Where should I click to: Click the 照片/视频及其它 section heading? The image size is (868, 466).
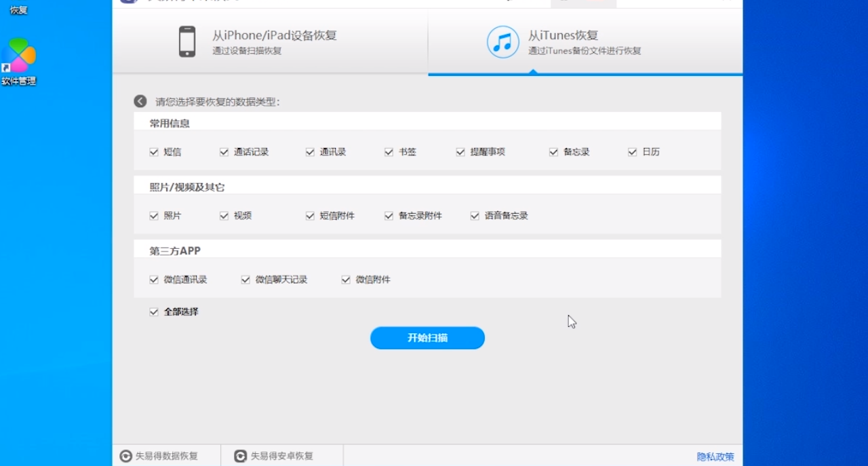pos(187,187)
